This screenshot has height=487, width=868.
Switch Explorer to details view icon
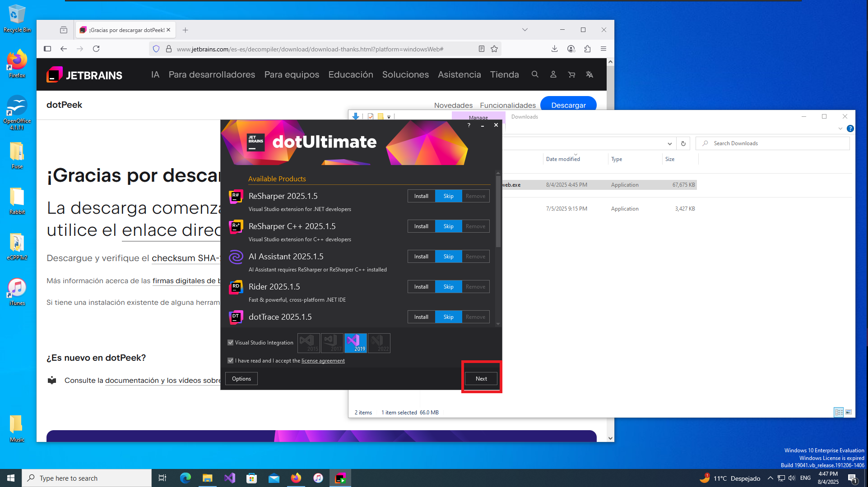point(839,412)
